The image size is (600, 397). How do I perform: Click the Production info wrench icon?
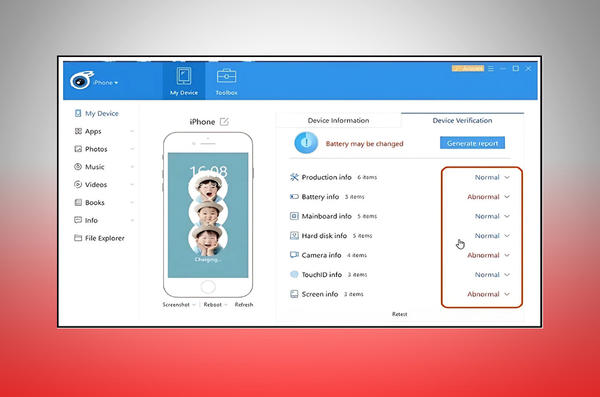(294, 177)
